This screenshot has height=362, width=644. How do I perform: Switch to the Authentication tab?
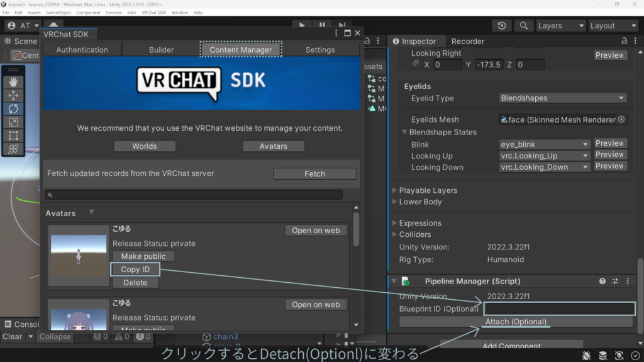point(82,50)
